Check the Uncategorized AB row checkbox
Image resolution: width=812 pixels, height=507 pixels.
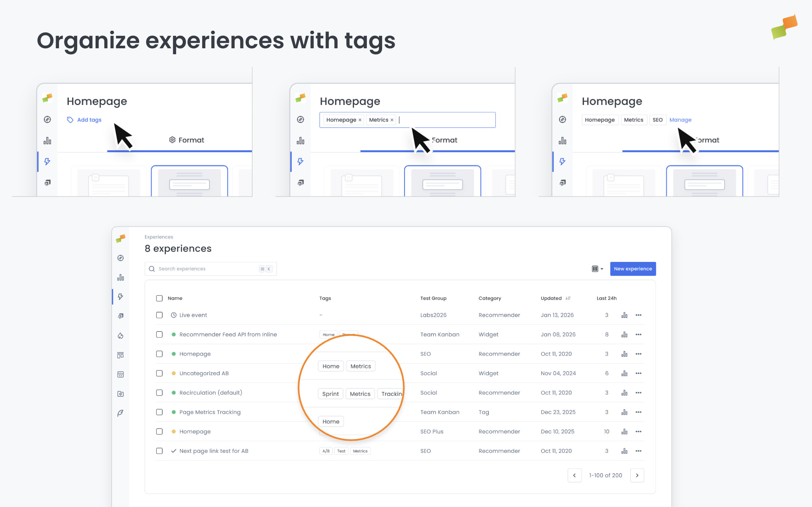tap(159, 373)
